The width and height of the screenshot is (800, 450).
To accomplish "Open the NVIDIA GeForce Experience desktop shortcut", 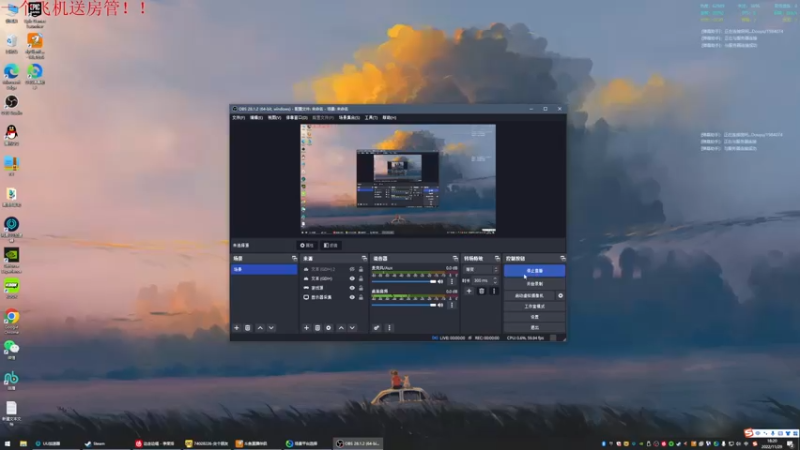I will tap(12, 260).
